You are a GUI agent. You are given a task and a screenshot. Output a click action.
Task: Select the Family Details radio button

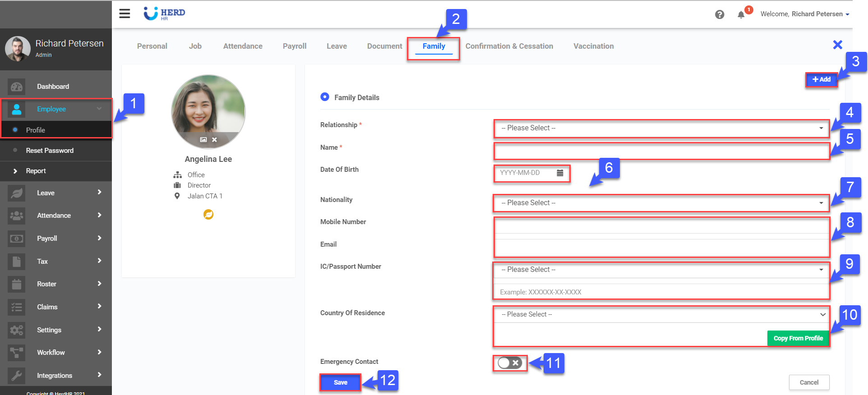325,97
